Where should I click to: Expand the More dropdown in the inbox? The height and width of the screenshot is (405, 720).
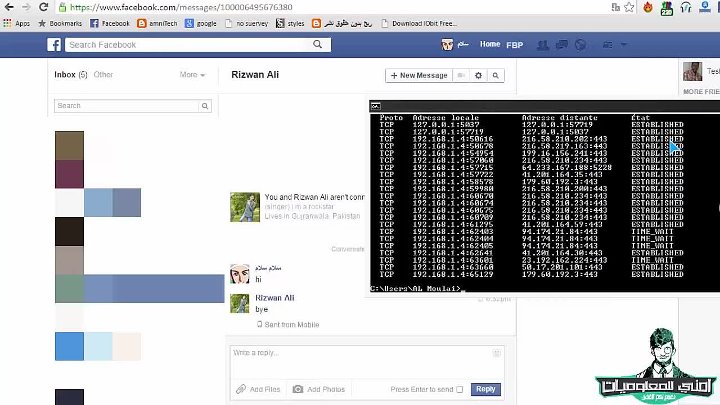(x=191, y=75)
